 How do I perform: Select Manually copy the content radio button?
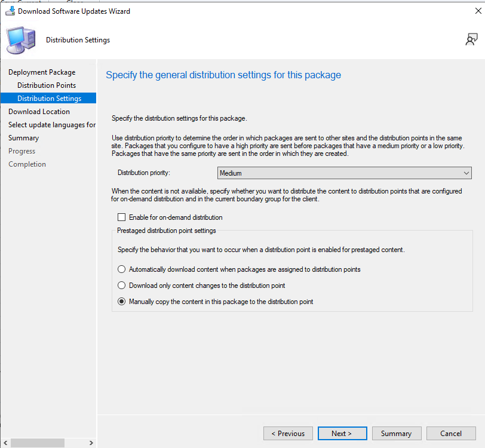[122, 301]
